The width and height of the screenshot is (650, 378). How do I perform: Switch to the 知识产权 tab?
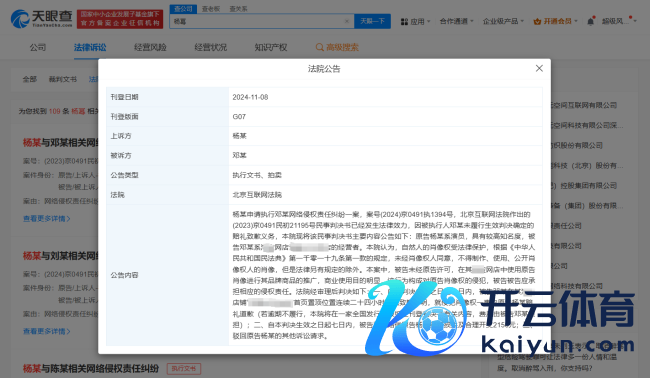click(271, 47)
